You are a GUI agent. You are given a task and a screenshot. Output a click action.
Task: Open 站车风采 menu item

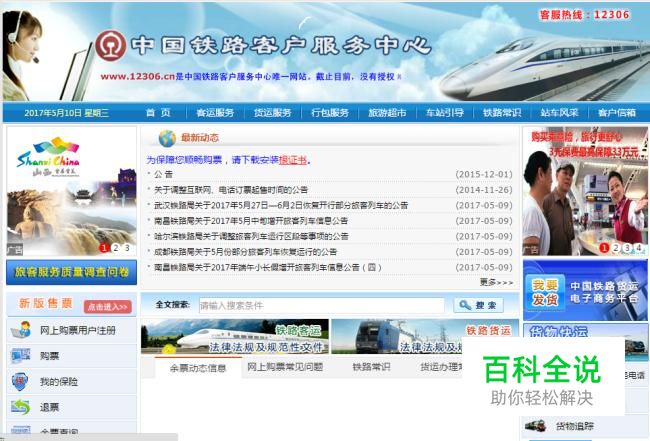(559, 113)
